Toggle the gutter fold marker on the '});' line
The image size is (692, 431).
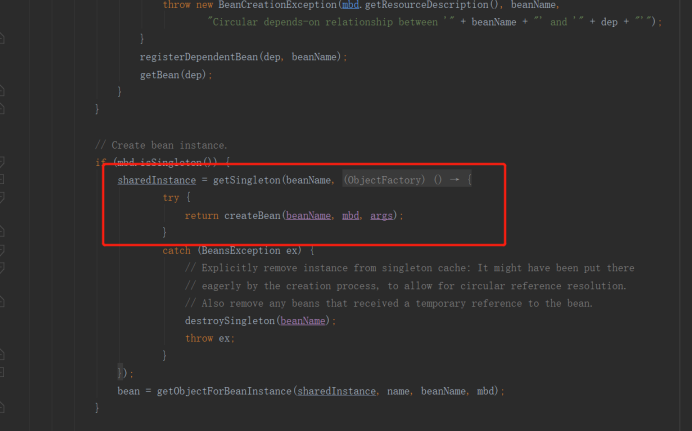[2, 373]
